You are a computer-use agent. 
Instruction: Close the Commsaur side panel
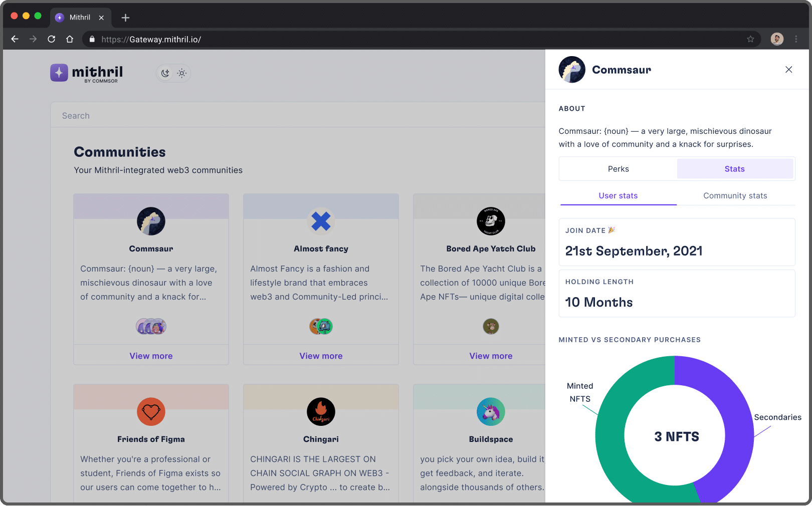(x=788, y=70)
